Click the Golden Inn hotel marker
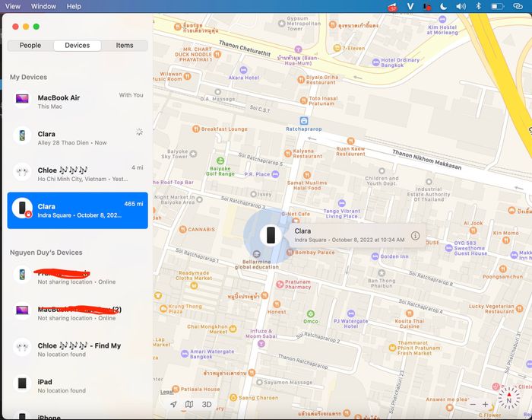 click(375, 256)
